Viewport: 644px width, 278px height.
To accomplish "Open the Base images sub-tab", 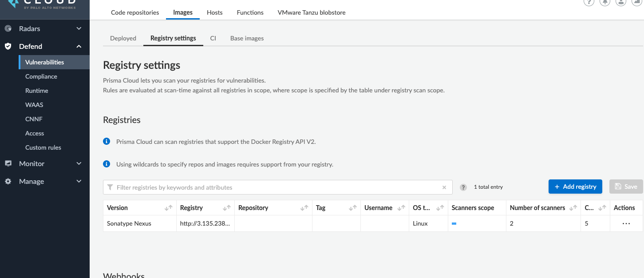I will pyautogui.click(x=247, y=38).
